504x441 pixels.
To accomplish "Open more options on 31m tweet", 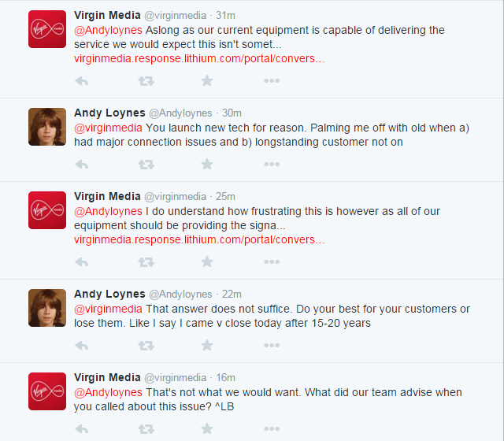I will [x=272, y=80].
